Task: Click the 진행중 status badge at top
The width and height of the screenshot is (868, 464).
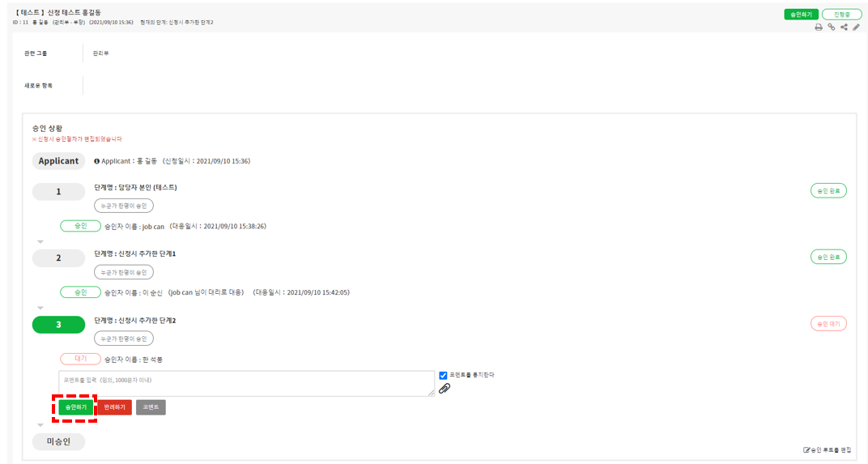Action: point(841,15)
